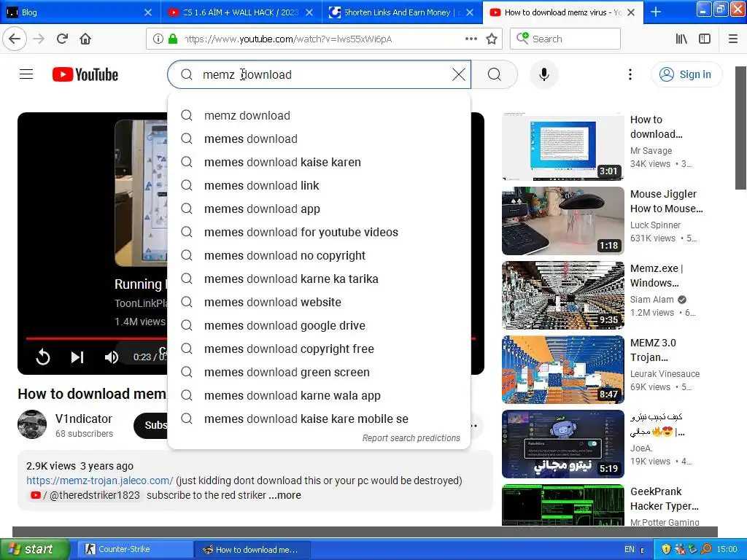Choose suggestion 'memes download google drive'
The height and width of the screenshot is (560, 747).
[x=319, y=325]
